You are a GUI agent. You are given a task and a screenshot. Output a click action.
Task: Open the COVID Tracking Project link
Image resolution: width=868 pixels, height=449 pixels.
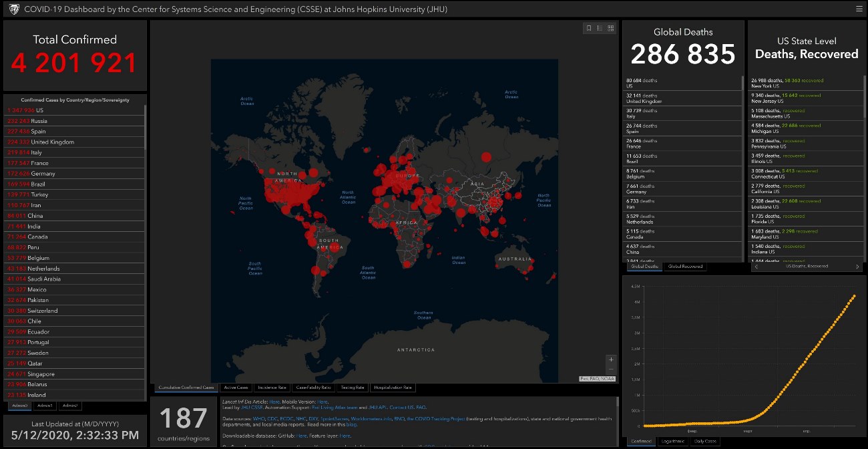(x=436, y=418)
